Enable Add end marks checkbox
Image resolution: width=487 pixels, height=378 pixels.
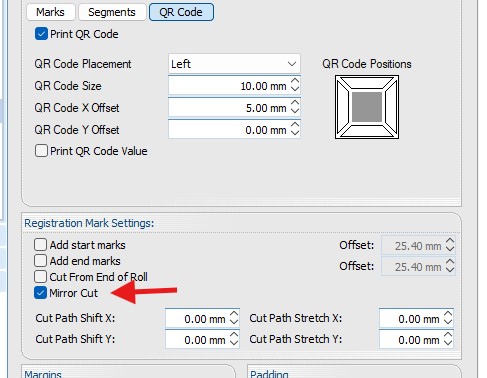pyautogui.click(x=40, y=260)
